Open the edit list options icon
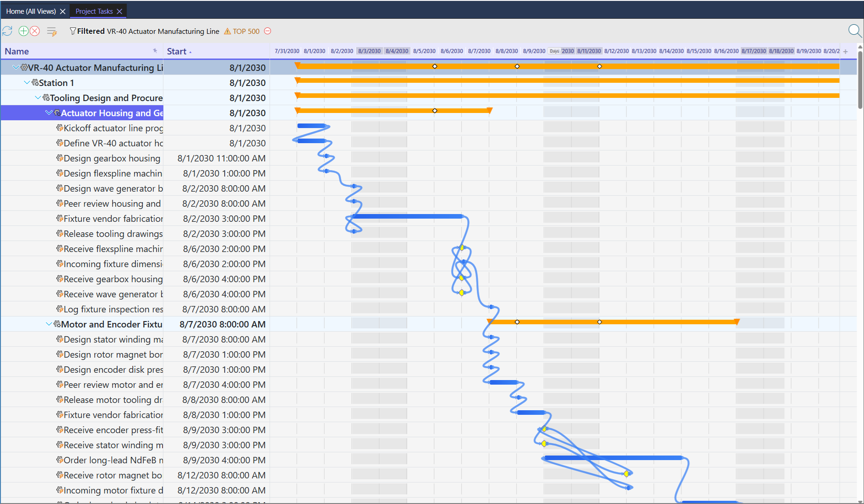Viewport: 864px width, 504px height. (x=52, y=31)
